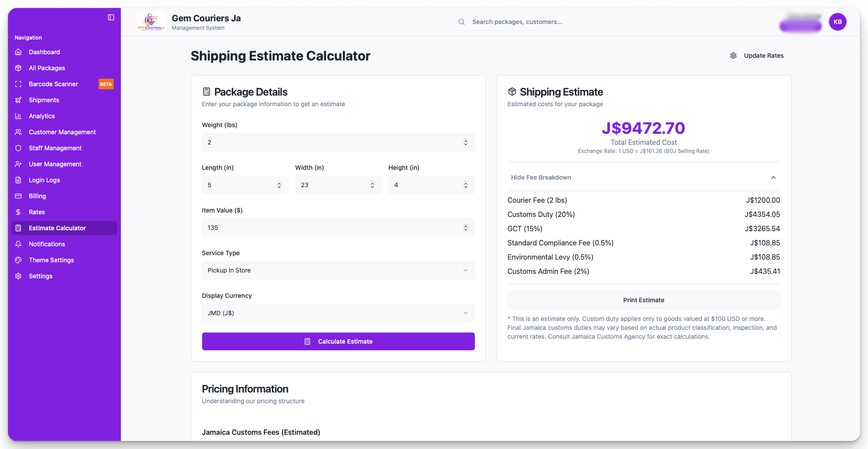Open the Service Type dropdown
868x449 pixels.
pyautogui.click(x=338, y=270)
